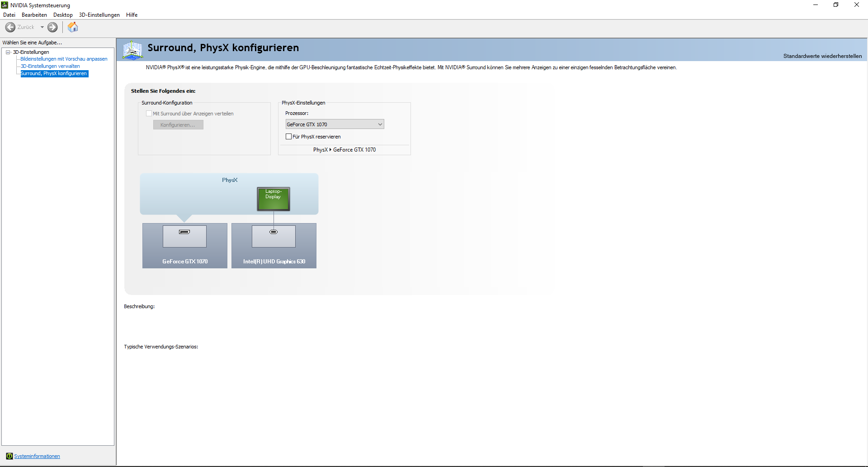Open the Back history dropdown arrow
The height and width of the screenshot is (467, 868).
coord(42,27)
